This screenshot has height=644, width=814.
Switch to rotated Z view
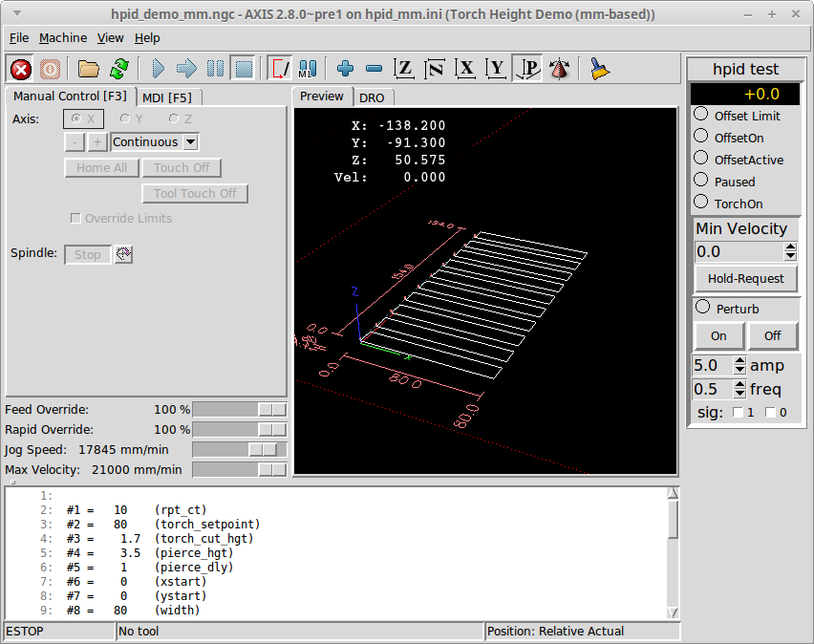pyautogui.click(x=435, y=69)
